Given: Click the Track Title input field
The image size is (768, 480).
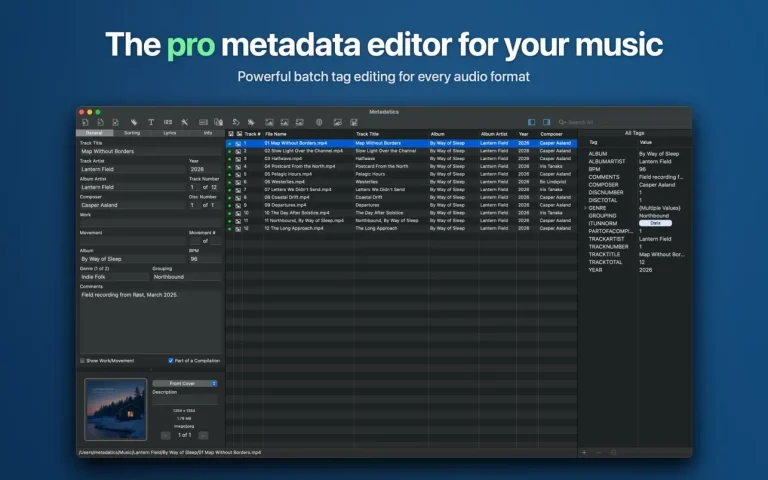Looking at the screenshot, I should 150,151.
